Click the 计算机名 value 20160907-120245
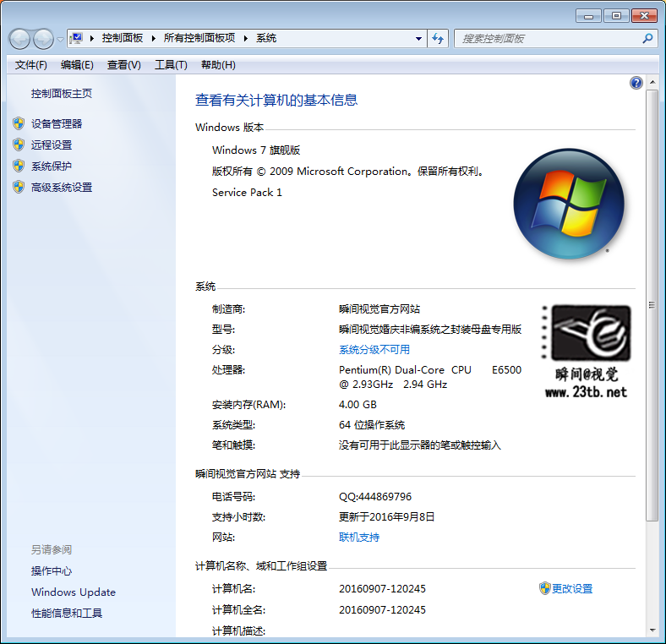The height and width of the screenshot is (644, 666). (382, 589)
